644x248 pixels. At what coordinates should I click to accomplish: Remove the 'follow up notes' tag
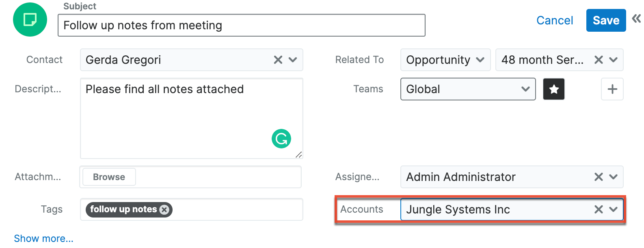(164, 209)
